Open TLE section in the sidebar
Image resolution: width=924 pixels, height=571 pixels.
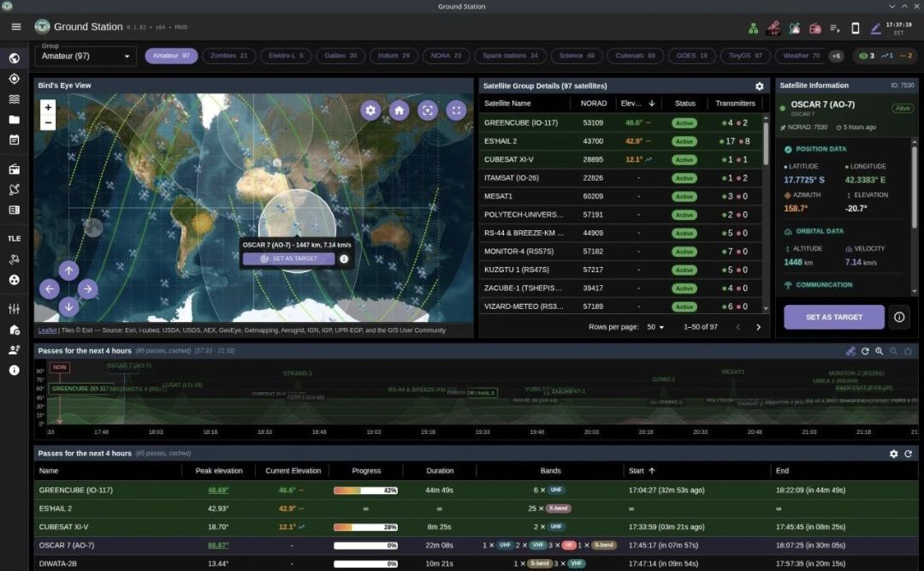[x=15, y=238]
